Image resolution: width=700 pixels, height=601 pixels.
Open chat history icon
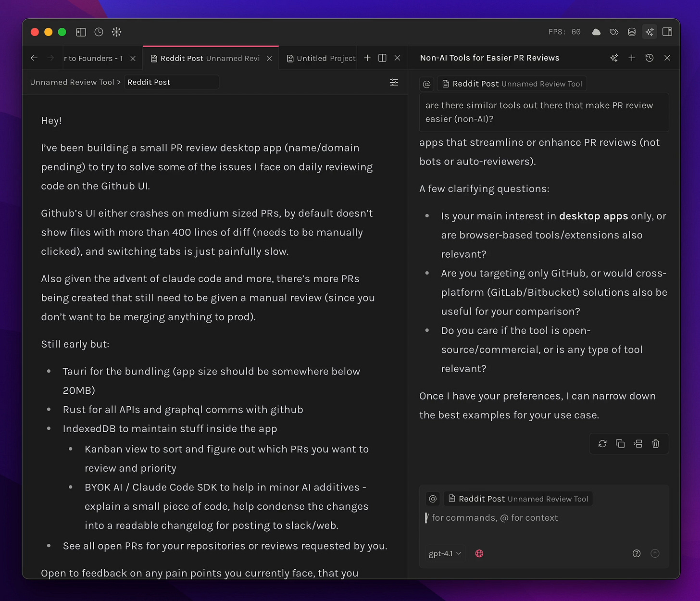650,58
